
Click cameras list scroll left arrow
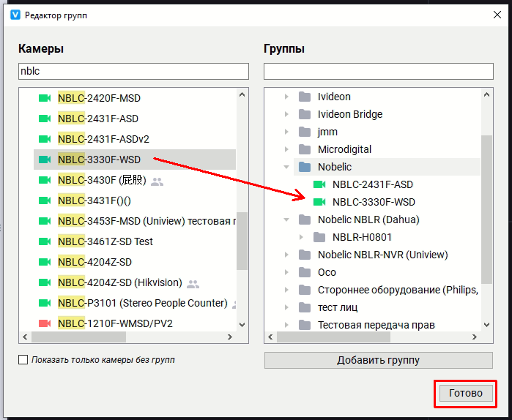coord(25,337)
